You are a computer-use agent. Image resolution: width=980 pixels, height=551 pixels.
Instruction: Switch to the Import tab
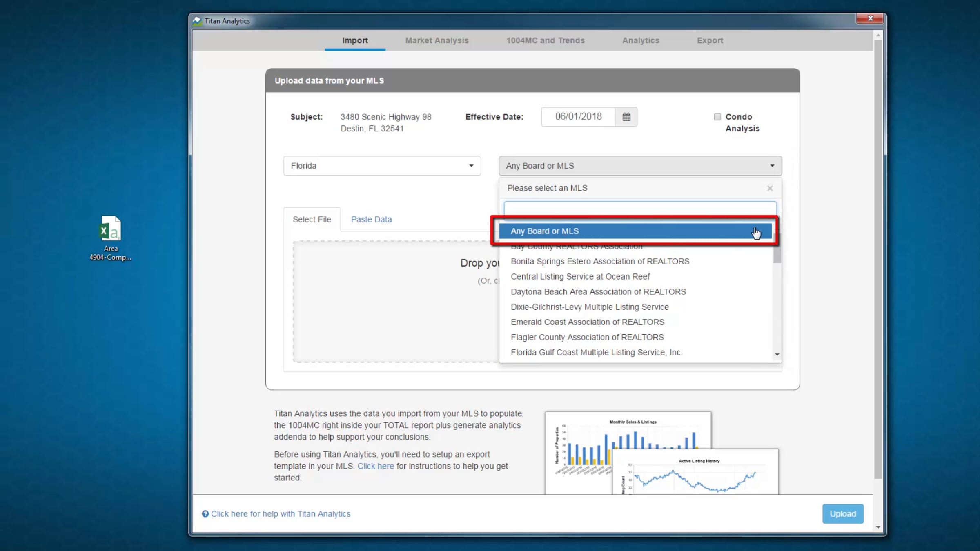click(x=355, y=40)
